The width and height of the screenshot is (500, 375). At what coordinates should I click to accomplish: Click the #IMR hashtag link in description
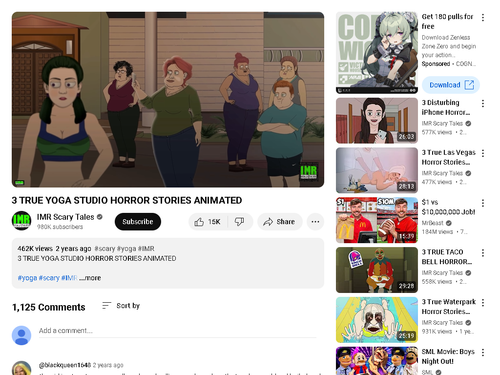69,278
